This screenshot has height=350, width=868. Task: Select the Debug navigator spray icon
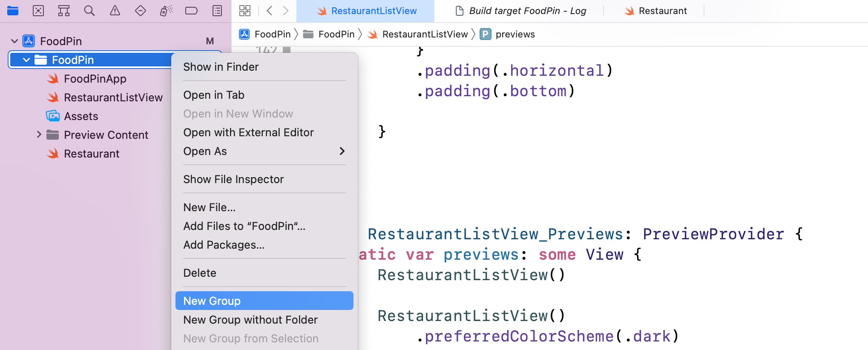click(x=166, y=11)
